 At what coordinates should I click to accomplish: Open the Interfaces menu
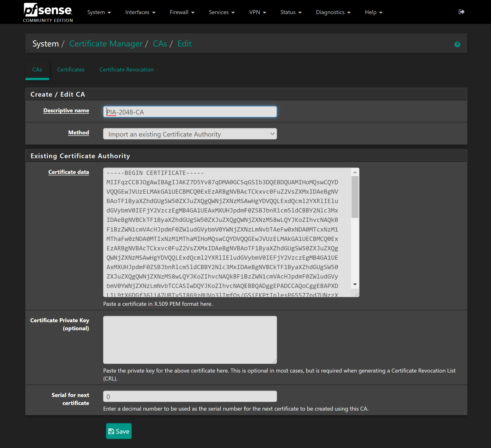point(140,12)
